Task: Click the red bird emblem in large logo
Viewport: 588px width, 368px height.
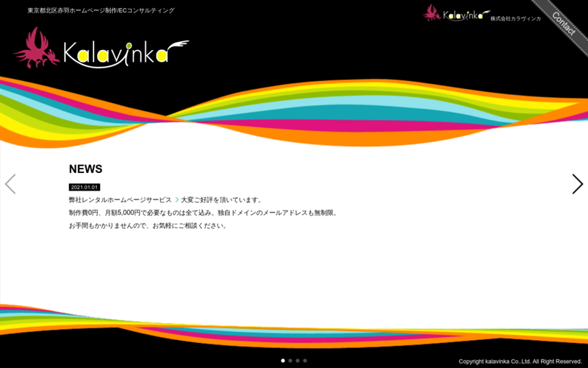Action: [36, 48]
